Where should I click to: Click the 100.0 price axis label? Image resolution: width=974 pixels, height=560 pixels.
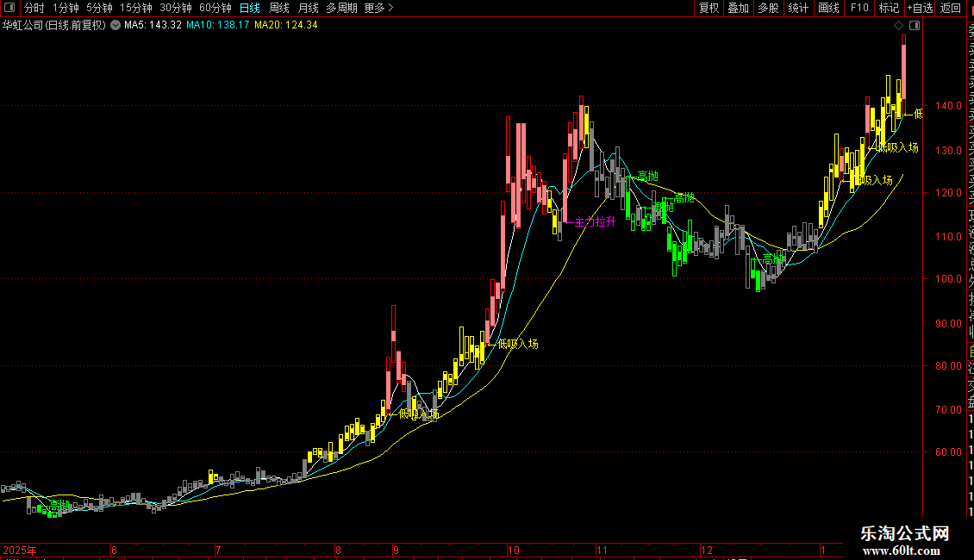coord(948,279)
